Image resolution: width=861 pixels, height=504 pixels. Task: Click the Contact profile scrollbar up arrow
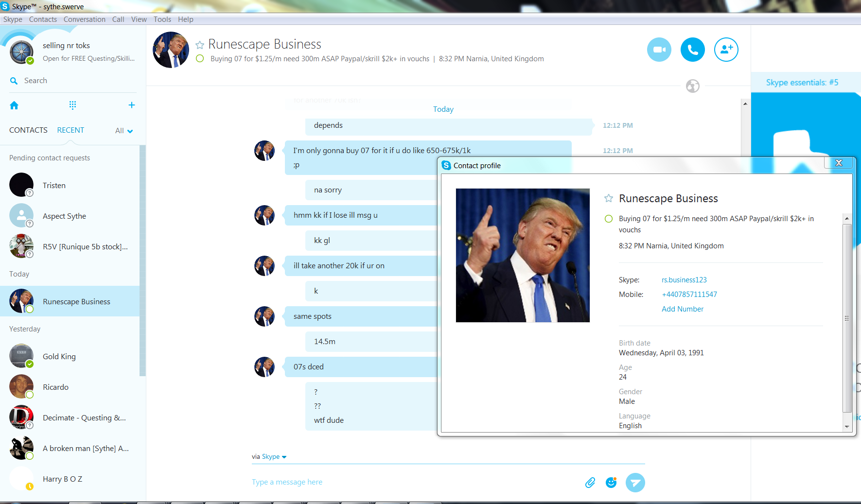[847, 219]
